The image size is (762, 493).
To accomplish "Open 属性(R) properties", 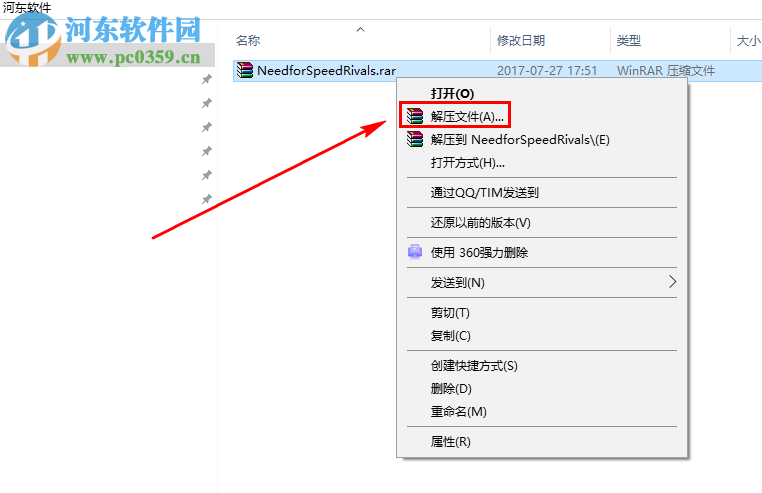I will [x=450, y=441].
